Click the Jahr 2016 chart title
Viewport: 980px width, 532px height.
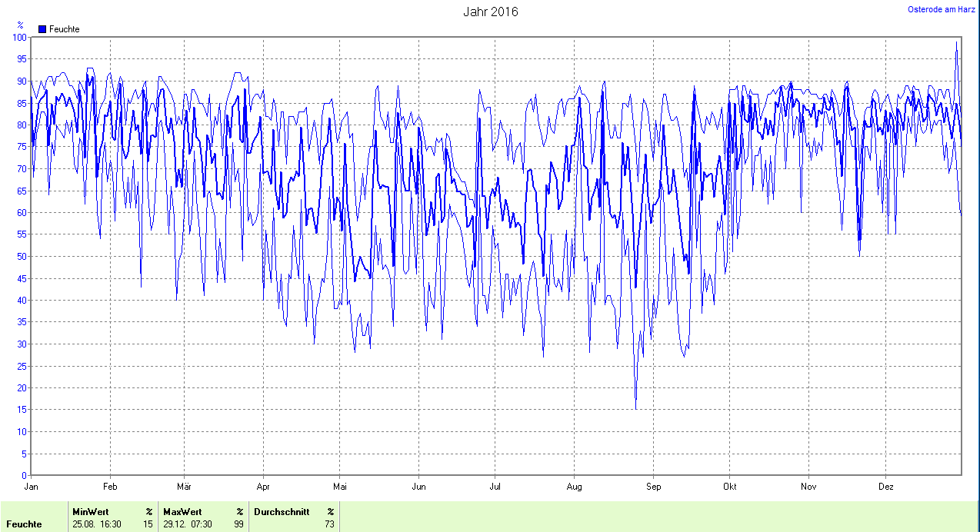point(490,12)
